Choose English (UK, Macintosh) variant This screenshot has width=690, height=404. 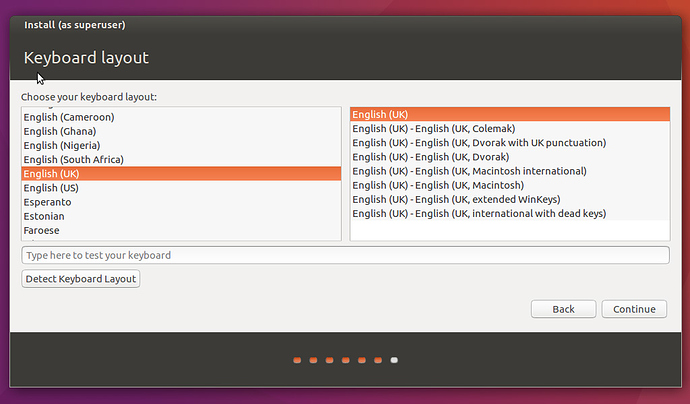(x=437, y=185)
